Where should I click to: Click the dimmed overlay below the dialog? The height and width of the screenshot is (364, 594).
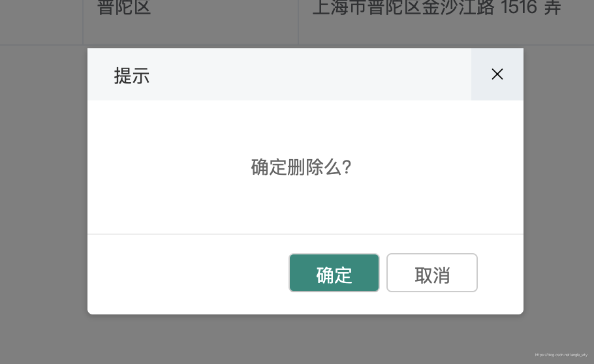click(x=305, y=339)
